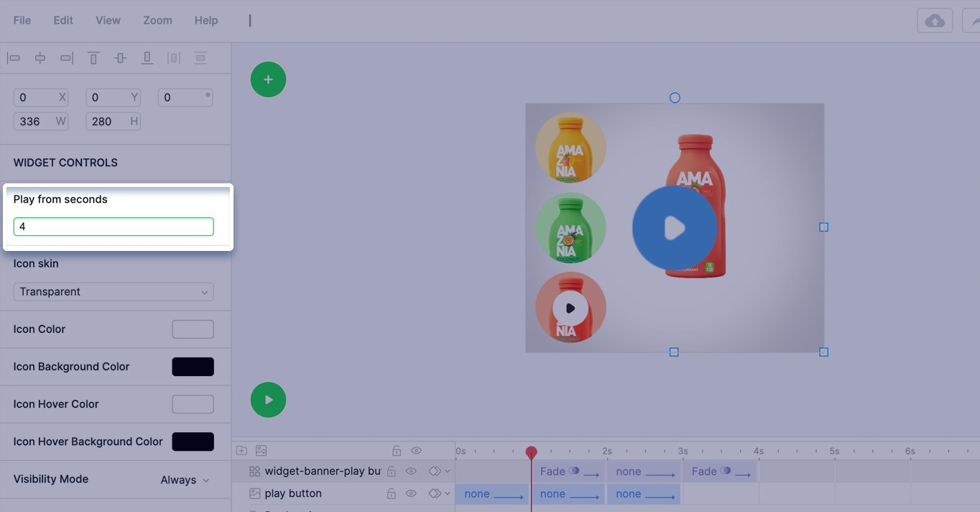
Task: Click the distribute horizontally icon
Action: [x=173, y=58]
